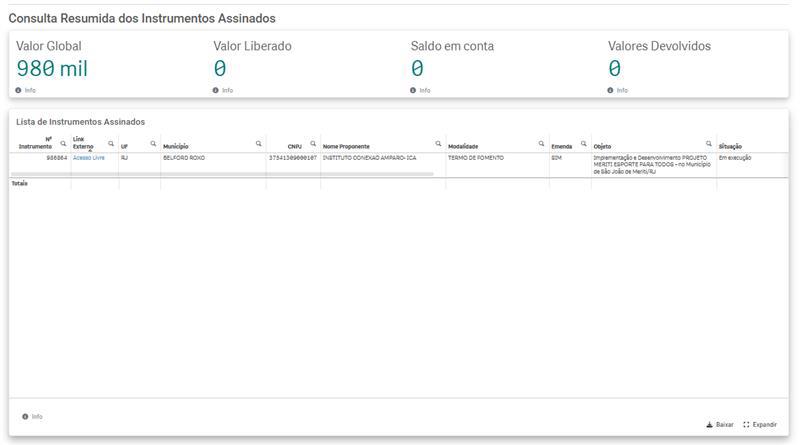Click search icon in CNPJ column
The height and width of the screenshot is (445, 800).
[x=313, y=143]
